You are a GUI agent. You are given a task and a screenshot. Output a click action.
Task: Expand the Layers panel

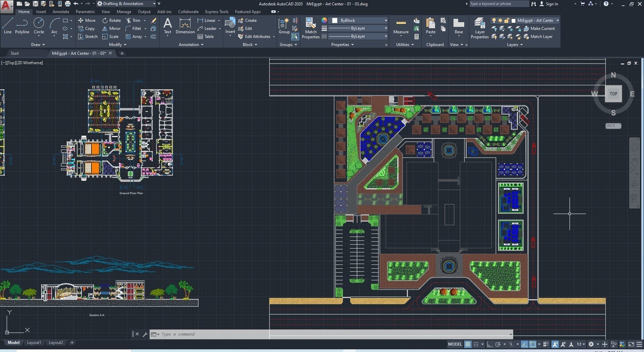(x=515, y=45)
